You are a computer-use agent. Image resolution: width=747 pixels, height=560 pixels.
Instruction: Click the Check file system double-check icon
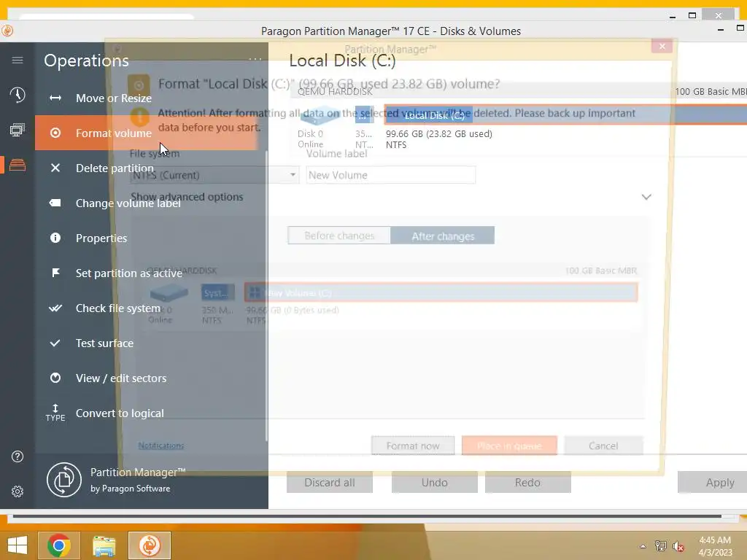[55, 308]
